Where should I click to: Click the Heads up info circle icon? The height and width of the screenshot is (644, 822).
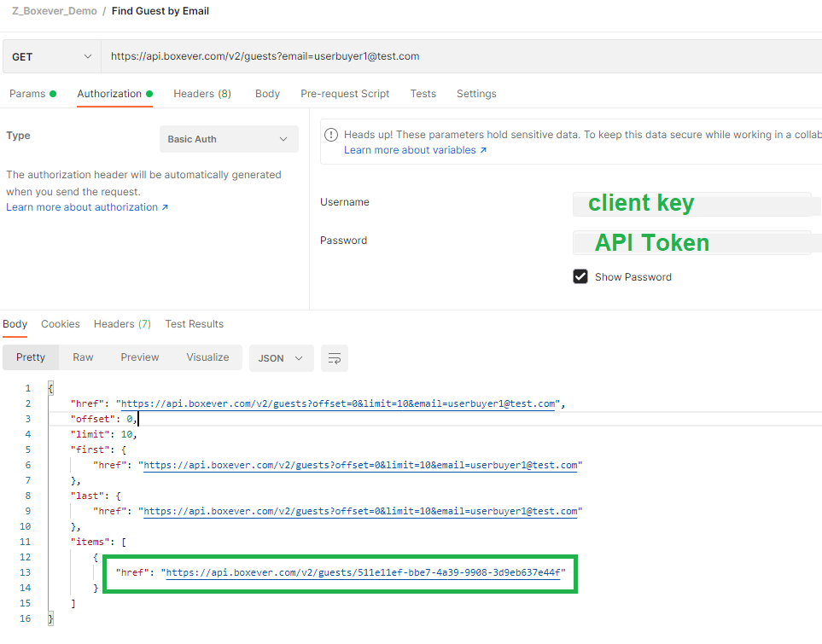click(x=331, y=135)
